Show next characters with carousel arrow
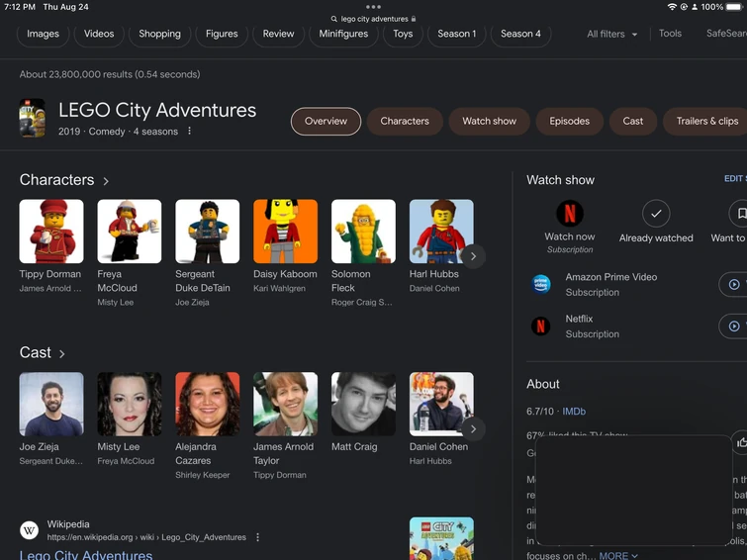The width and height of the screenshot is (747, 560). click(x=473, y=256)
